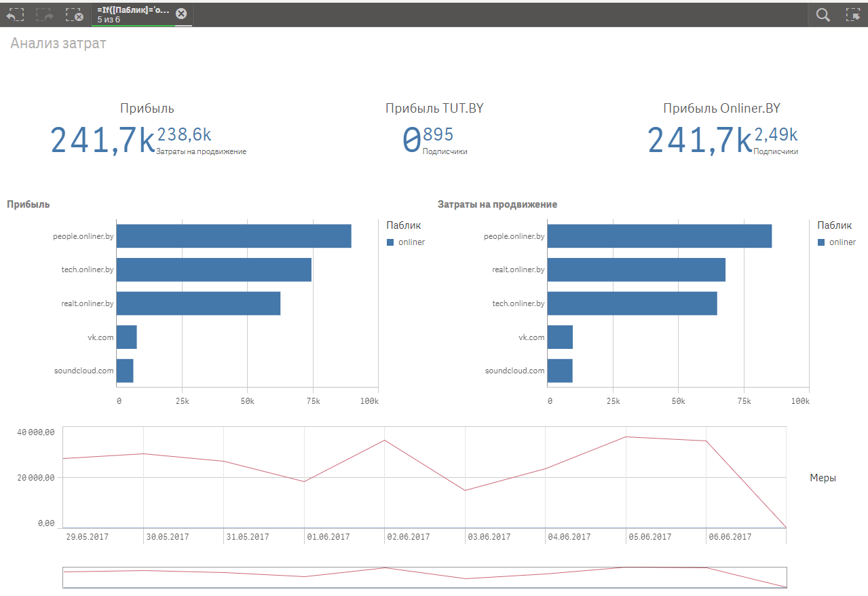Click the mini chart scroll range below line chart
This screenshot has height=596, width=868.
[x=424, y=577]
